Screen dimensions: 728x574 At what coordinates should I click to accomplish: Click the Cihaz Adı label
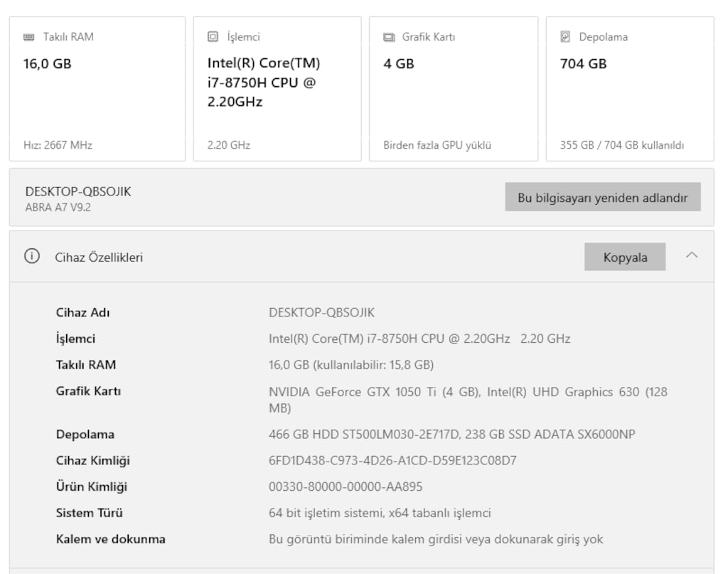(x=82, y=312)
